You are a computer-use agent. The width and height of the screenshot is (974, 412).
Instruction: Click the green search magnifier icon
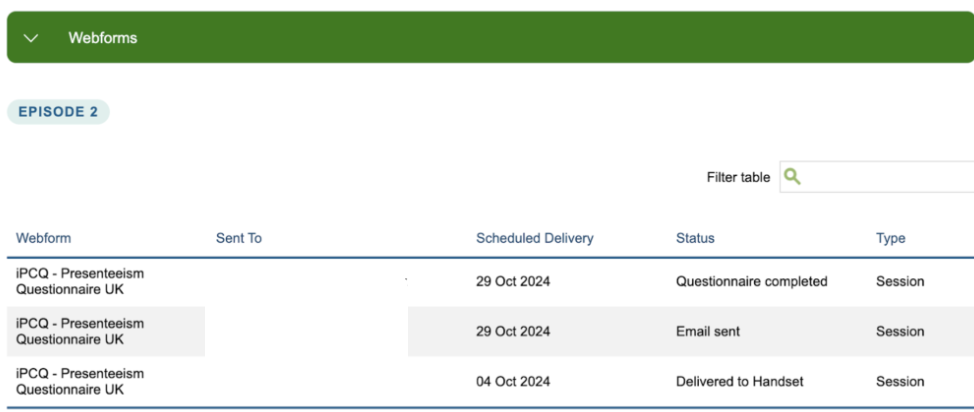pyautogui.click(x=792, y=177)
